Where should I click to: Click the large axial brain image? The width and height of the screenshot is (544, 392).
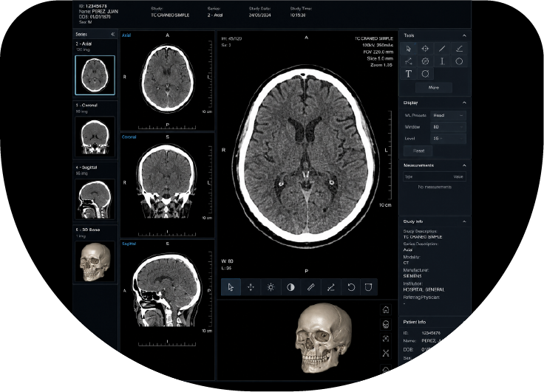tap(305, 156)
